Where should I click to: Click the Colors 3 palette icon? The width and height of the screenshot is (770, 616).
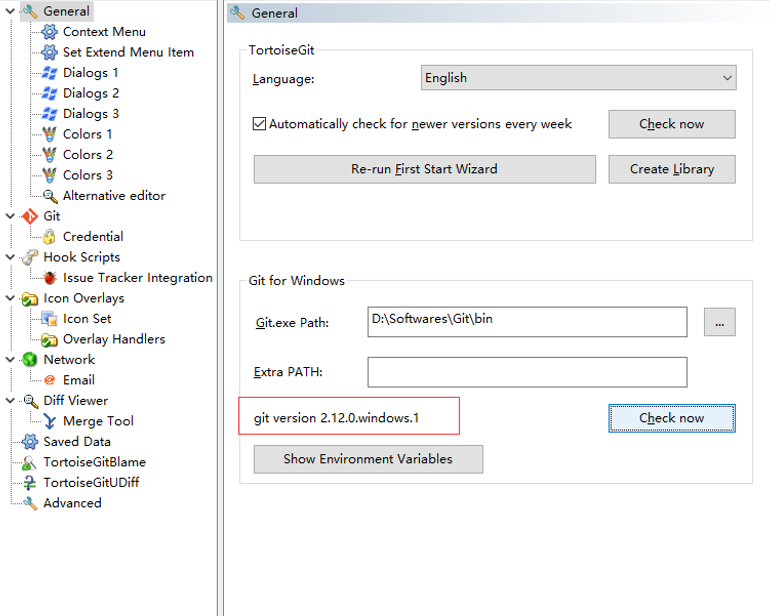pyautogui.click(x=49, y=175)
